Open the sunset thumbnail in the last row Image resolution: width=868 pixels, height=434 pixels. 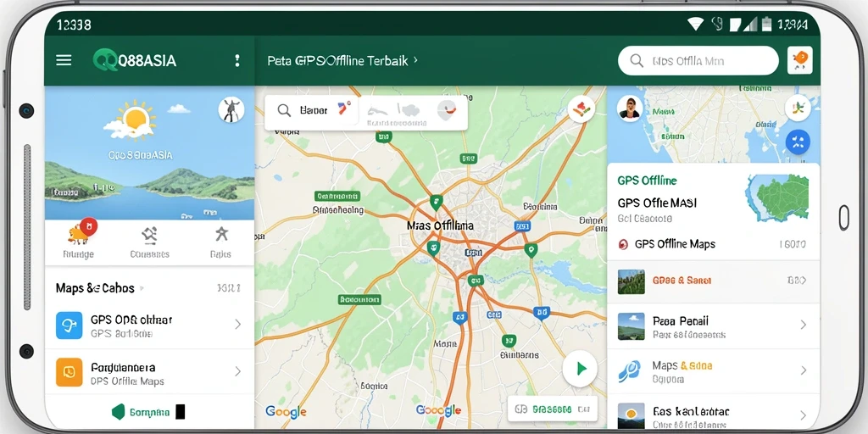[x=631, y=415]
